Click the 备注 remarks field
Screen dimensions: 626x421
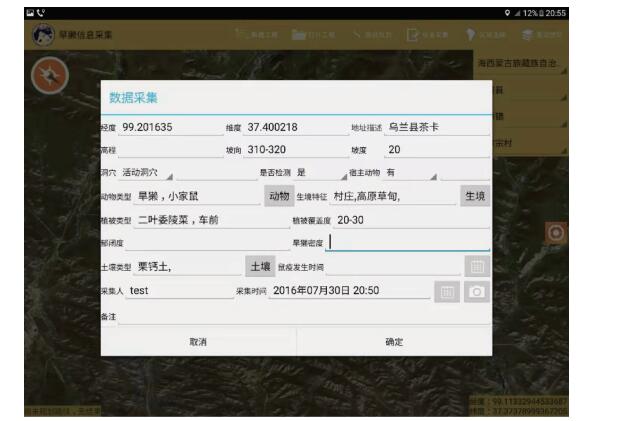point(300,317)
